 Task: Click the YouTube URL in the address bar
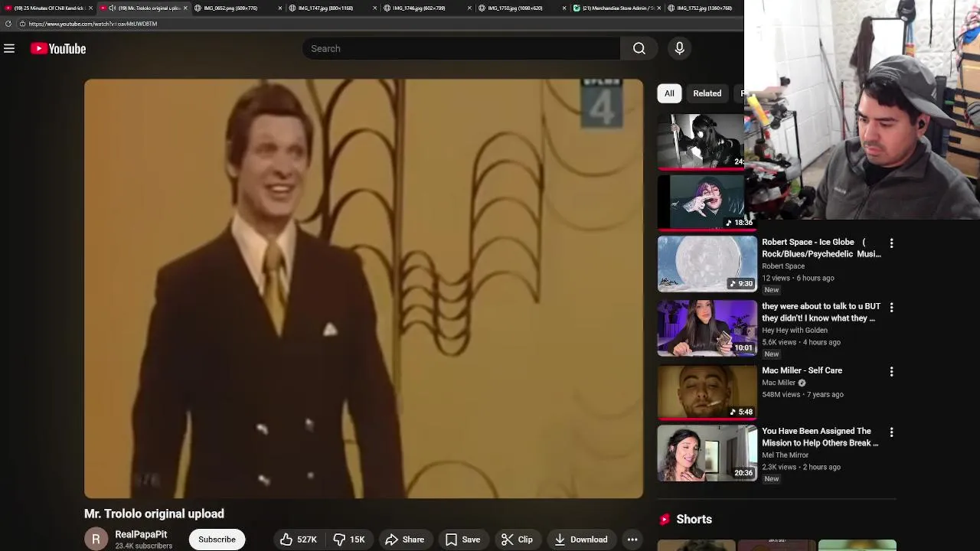[93, 24]
